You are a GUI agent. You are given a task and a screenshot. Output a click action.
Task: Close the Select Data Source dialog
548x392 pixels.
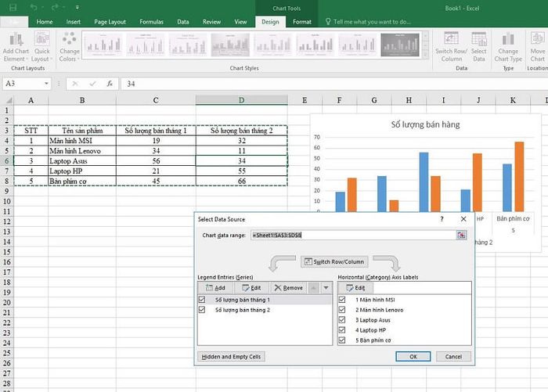coord(463,219)
